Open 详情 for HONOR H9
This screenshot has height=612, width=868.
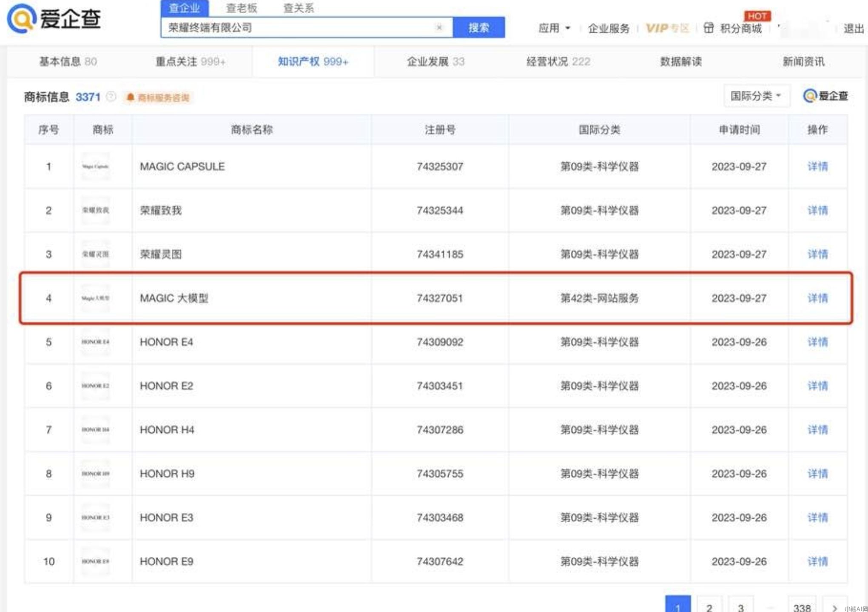pyautogui.click(x=817, y=474)
